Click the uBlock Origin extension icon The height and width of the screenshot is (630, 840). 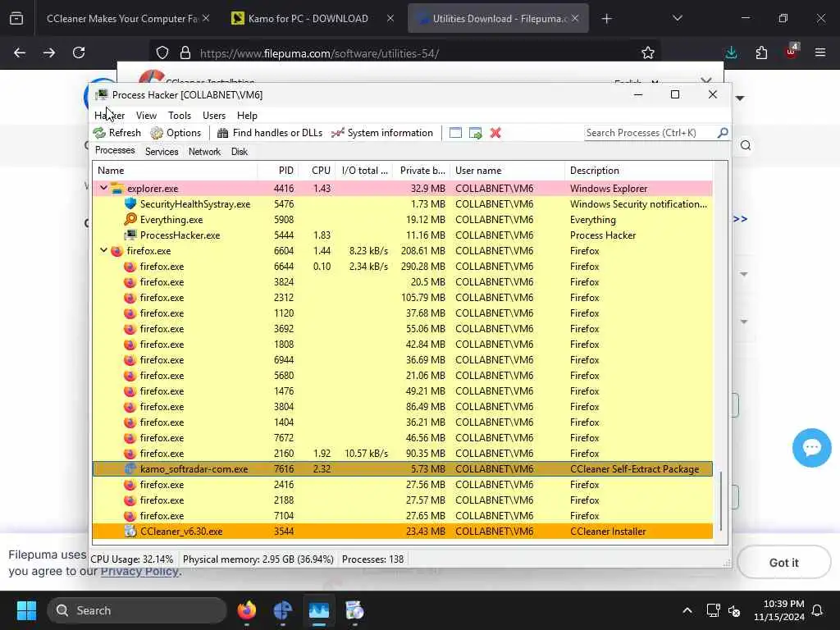792,52
